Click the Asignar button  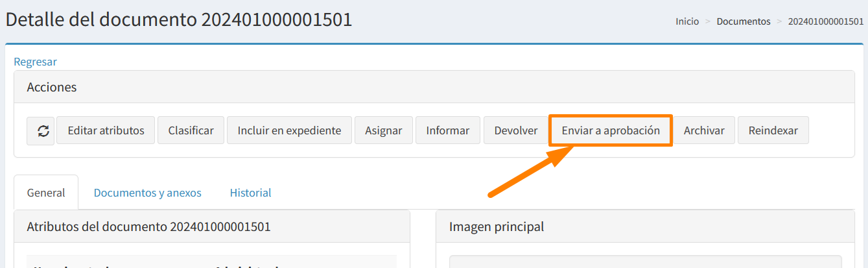[383, 130]
